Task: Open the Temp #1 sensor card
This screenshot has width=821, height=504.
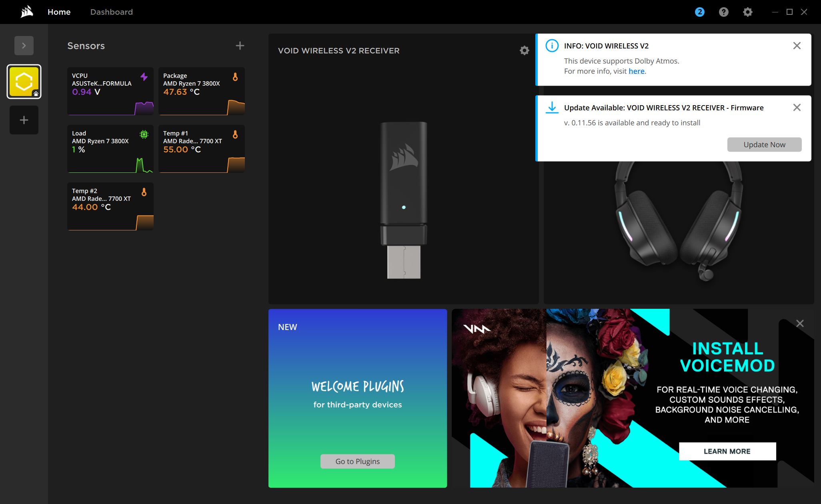Action: tap(202, 149)
